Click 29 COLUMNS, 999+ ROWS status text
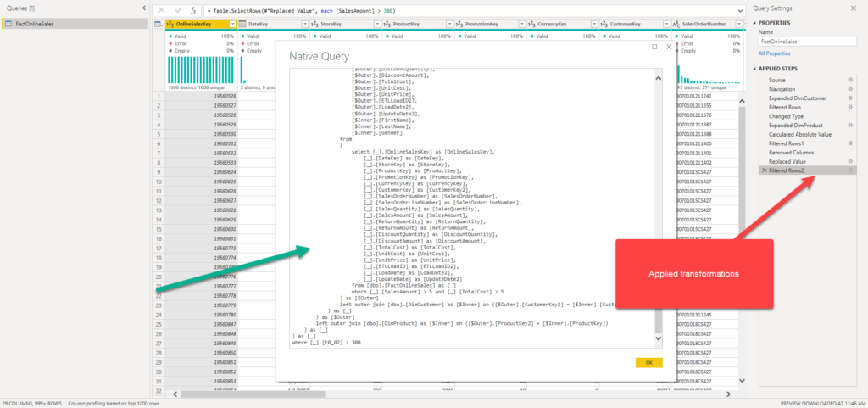868x408 pixels. coord(32,404)
